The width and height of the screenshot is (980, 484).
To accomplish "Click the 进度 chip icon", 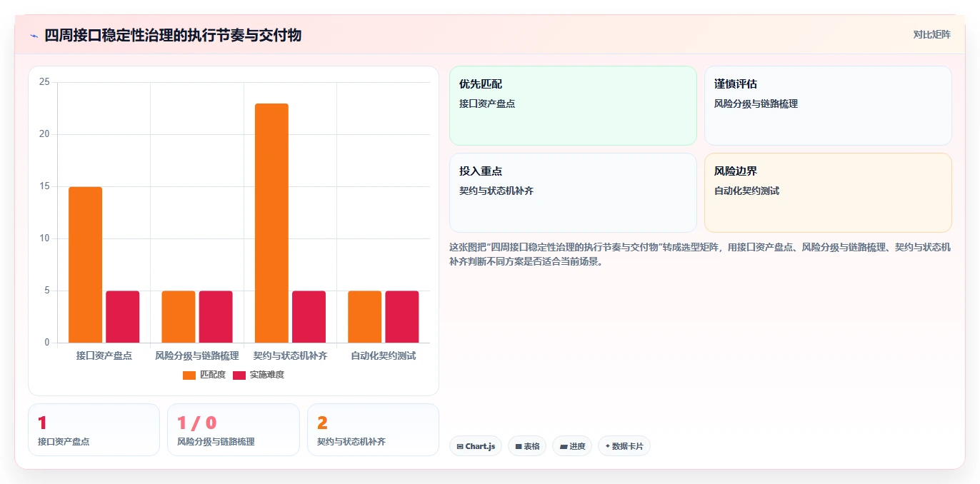I will (x=564, y=447).
